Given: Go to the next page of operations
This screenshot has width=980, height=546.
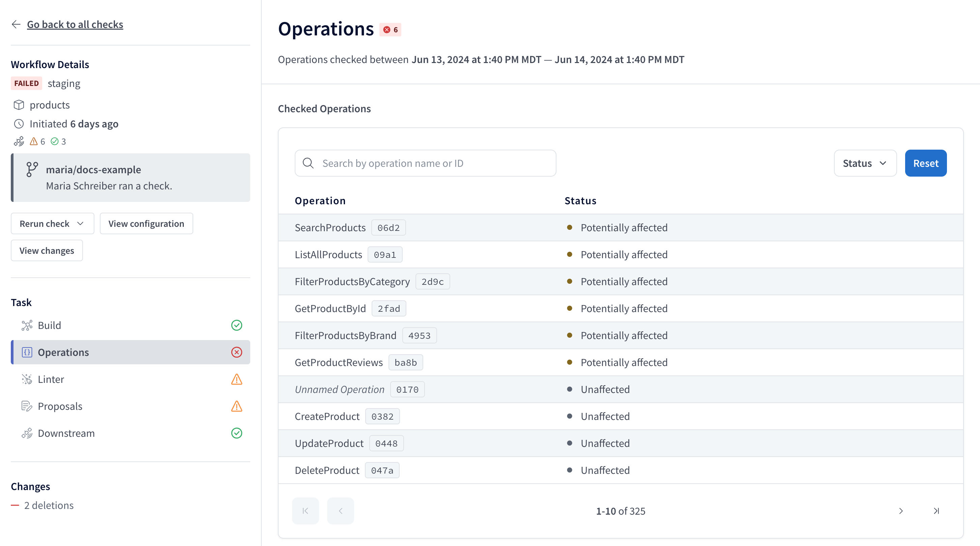Looking at the screenshot, I should click(901, 511).
